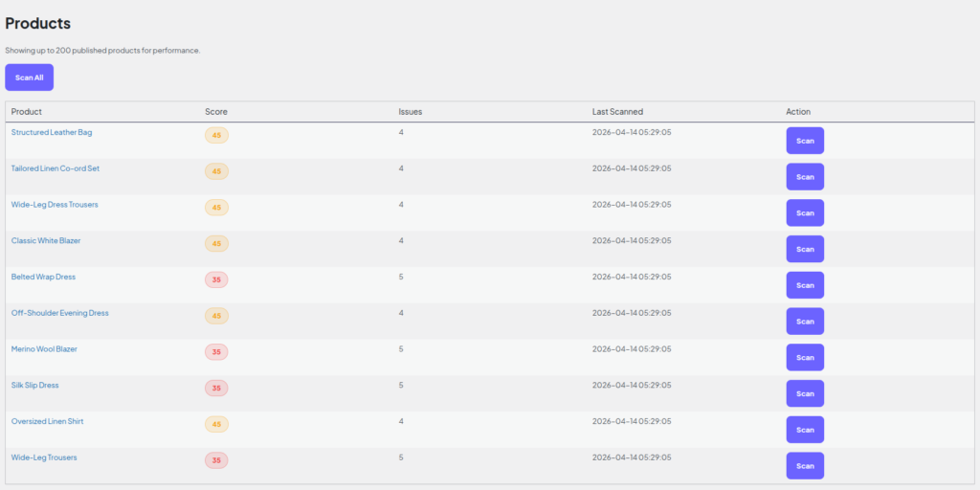
Task: Open the Tailored Linen Co-ord Set link
Action: [55, 168]
